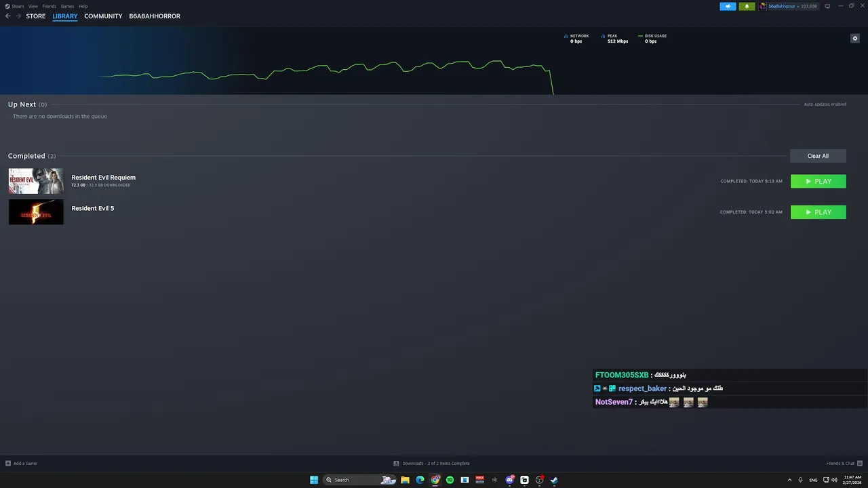
Task: Click COMPLETED: TODAY 5:02 AM text
Action: click(x=751, y=212)
